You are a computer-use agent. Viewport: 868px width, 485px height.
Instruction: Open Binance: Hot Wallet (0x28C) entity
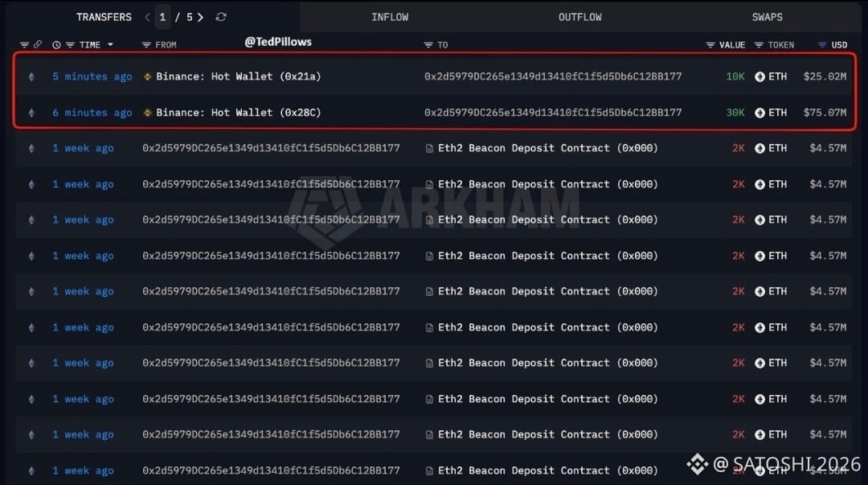(239, 113)
